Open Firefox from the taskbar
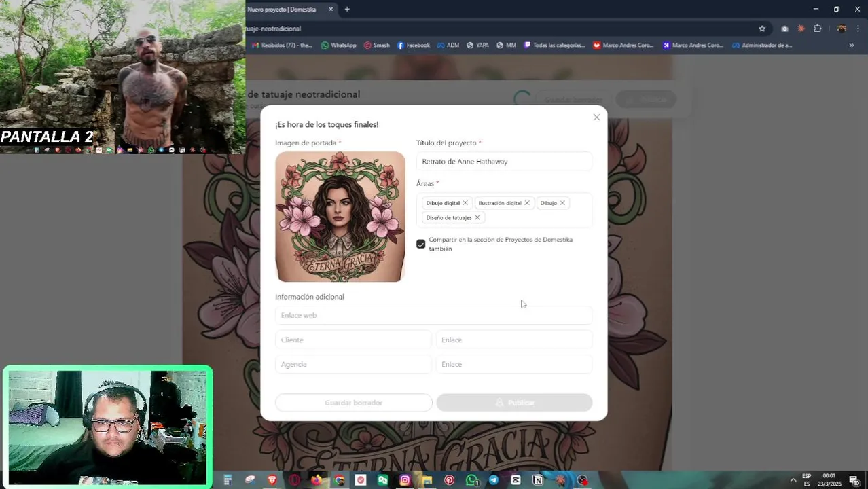The image size is (868, 489). point(317,480)
